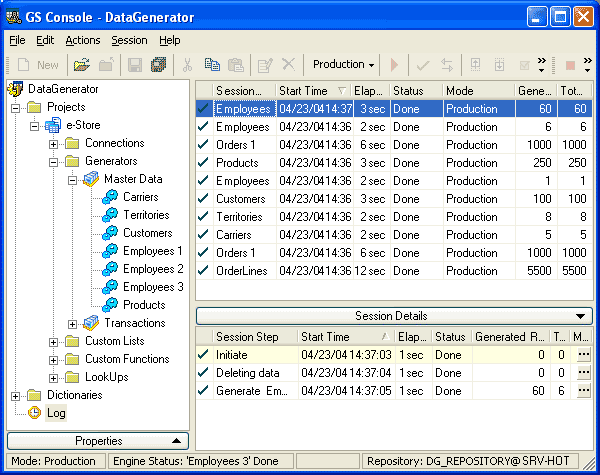Click the e-Store project icon
The image size is (600, 475).
[53, 125]
